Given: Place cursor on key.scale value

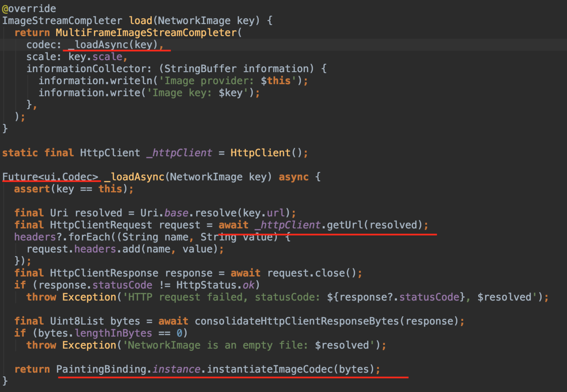Looking at the screenshot, I should pos(95,57).
